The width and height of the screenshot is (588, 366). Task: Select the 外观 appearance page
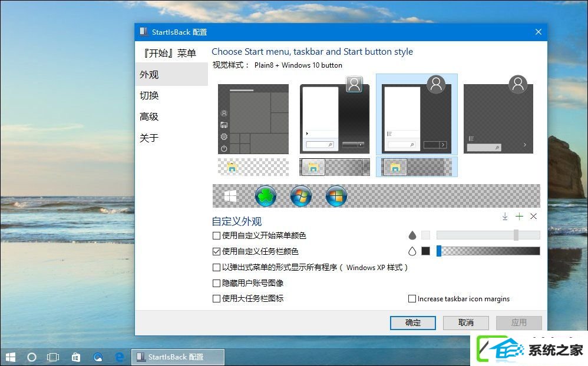[171, 75]
